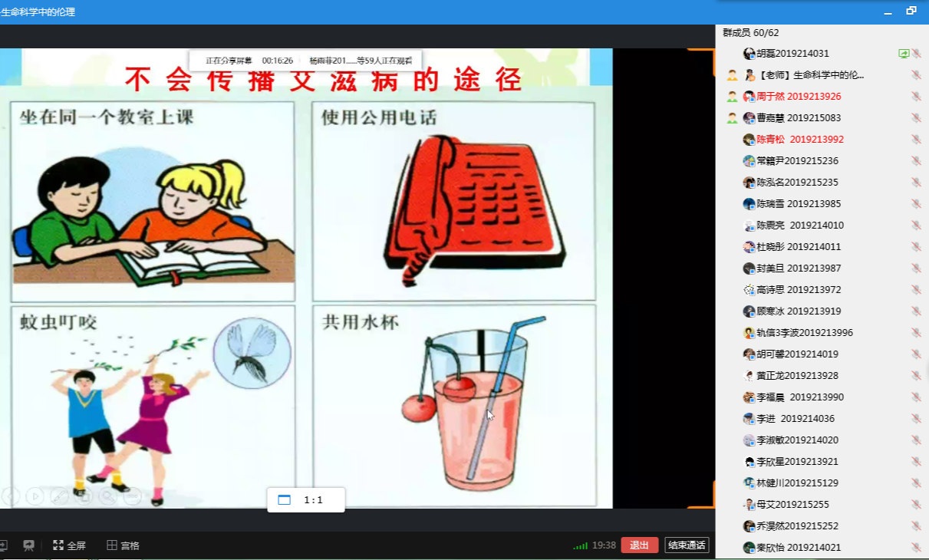Click the avatar of 封美旦 2019213987
Viewport: 929px width, 560px height.
point(749,268)
